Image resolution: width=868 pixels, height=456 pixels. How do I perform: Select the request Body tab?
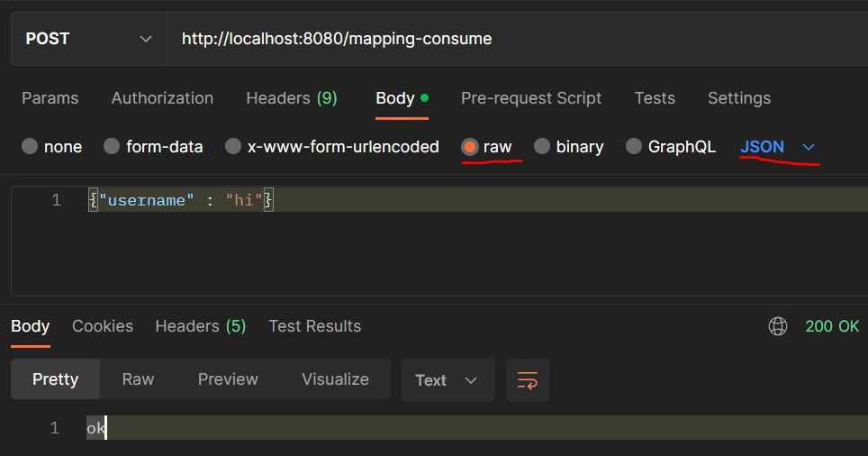402,98
